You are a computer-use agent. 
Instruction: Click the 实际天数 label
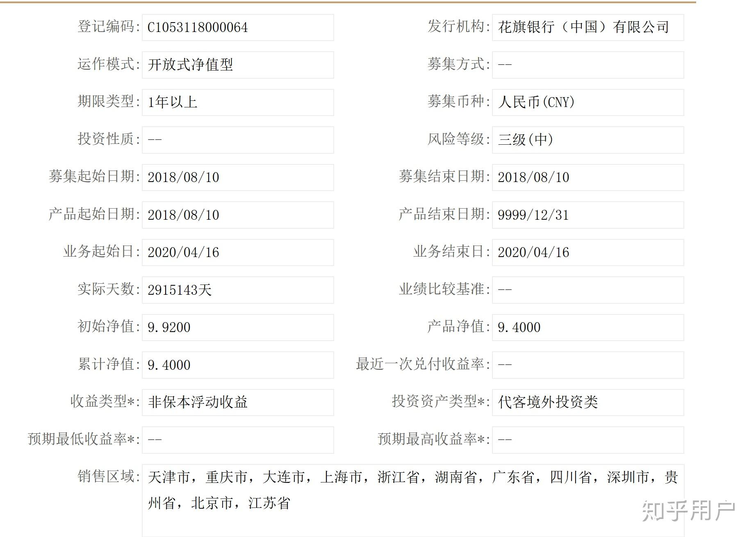[x=109, y=289]
